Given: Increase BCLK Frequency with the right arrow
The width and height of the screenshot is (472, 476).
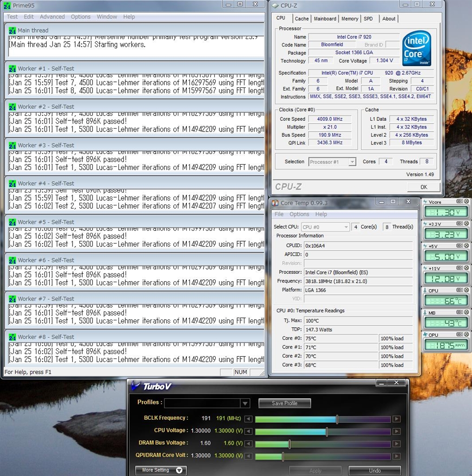Looking at the screenshot, I should tap(396, 419).
